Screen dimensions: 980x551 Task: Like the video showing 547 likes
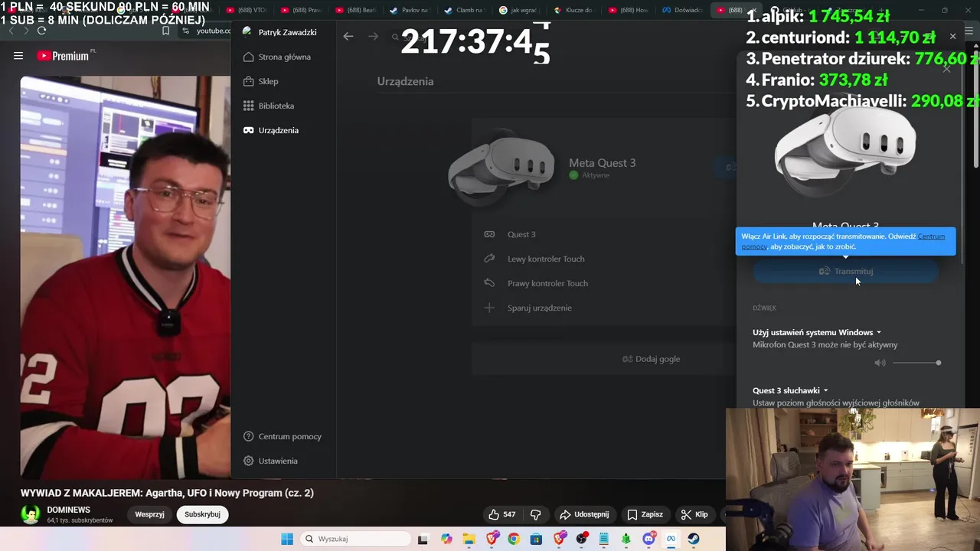(x=502, y=514)
